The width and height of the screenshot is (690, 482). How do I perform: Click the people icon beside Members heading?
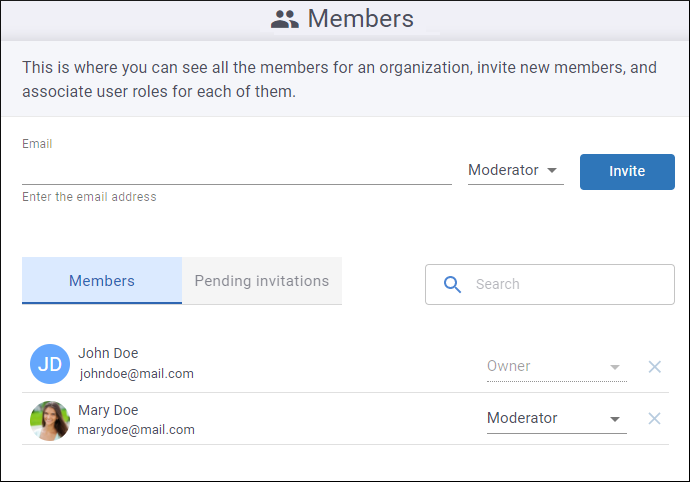coord(285,19)
